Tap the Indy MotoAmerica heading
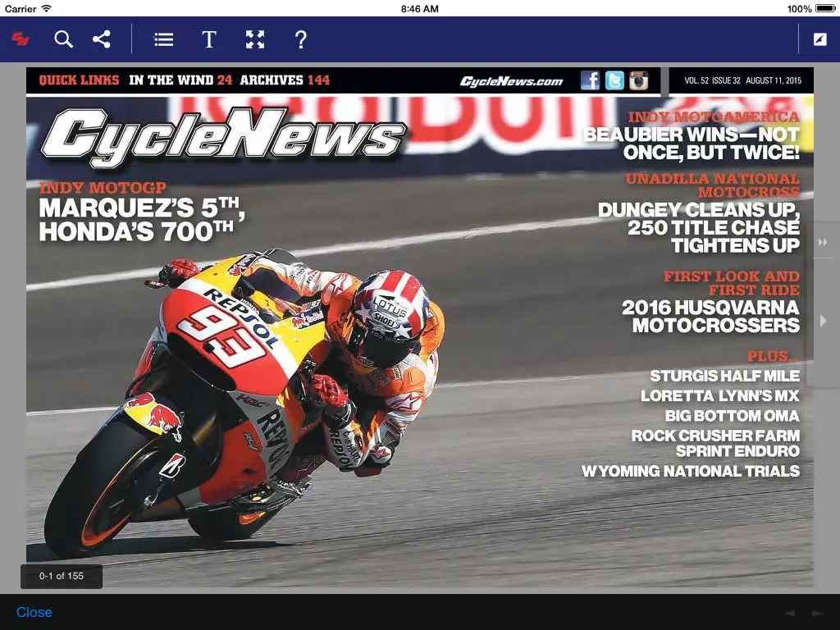The width and height of the screenshot is (840, 630). [x=714, y=116]
